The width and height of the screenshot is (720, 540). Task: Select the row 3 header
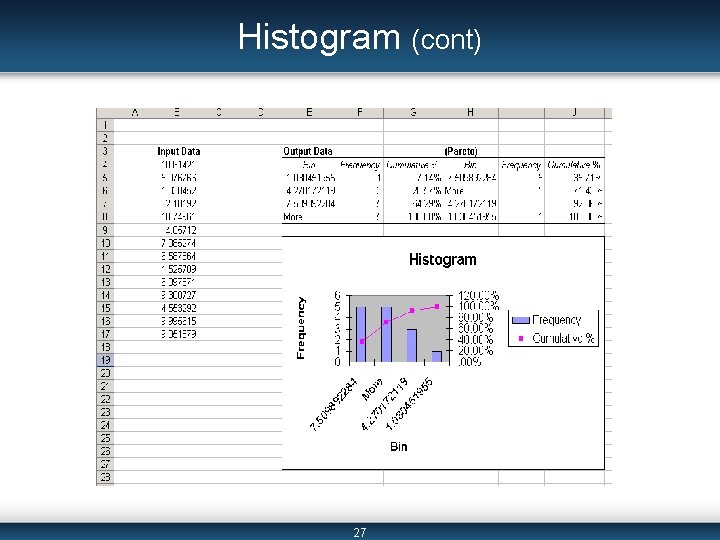point(105,151)
